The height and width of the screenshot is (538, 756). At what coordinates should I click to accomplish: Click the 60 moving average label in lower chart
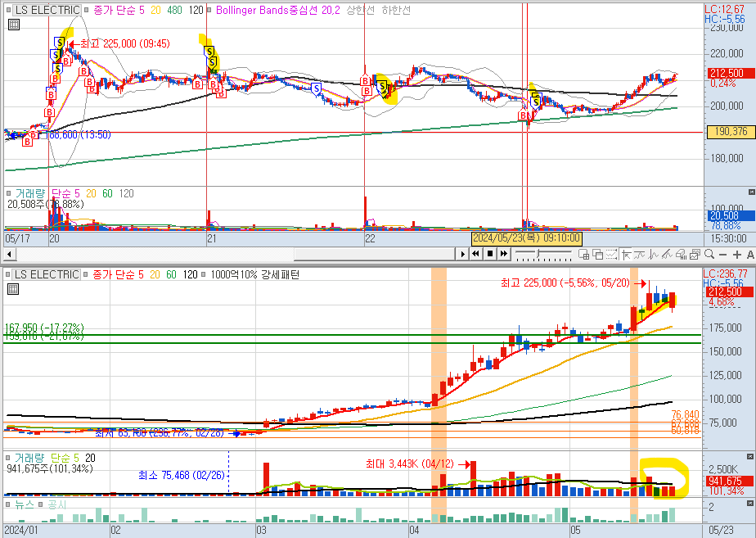[x=171, y=274]
